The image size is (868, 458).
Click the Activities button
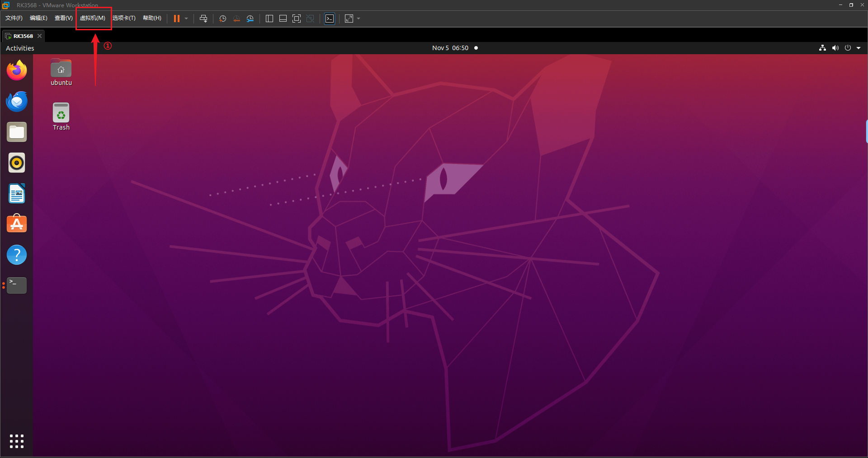(x=20, y=48)
